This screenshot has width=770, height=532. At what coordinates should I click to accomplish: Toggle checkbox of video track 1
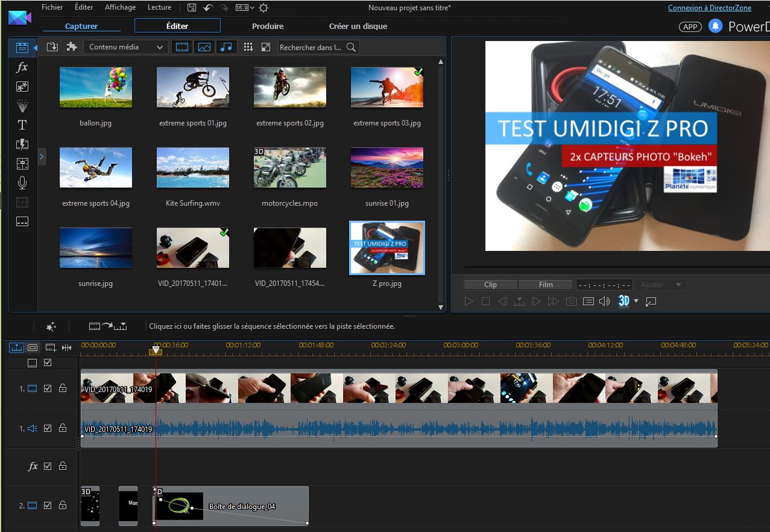[48, 388]
